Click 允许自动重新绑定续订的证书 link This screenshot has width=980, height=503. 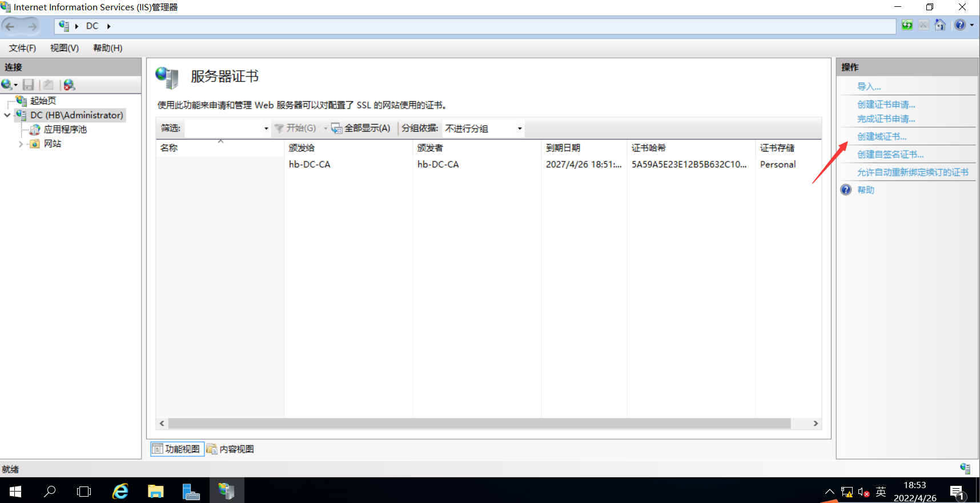913,172
